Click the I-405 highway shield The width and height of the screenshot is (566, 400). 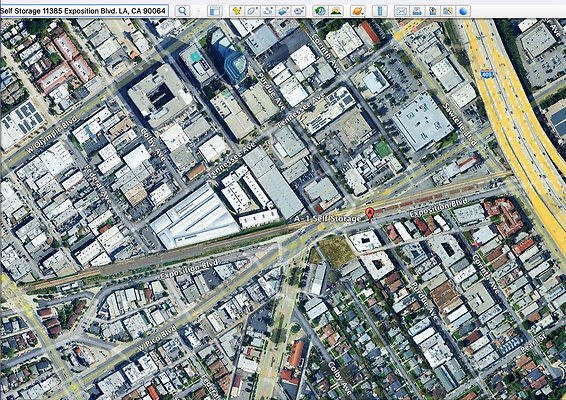click(x=487, y=74)
